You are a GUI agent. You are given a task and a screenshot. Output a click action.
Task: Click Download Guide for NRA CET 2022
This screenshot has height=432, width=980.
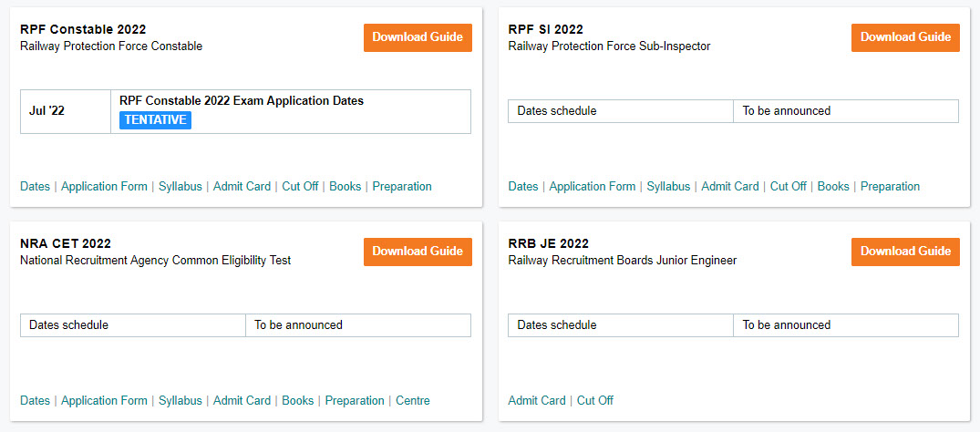click(x=418, y=252)
